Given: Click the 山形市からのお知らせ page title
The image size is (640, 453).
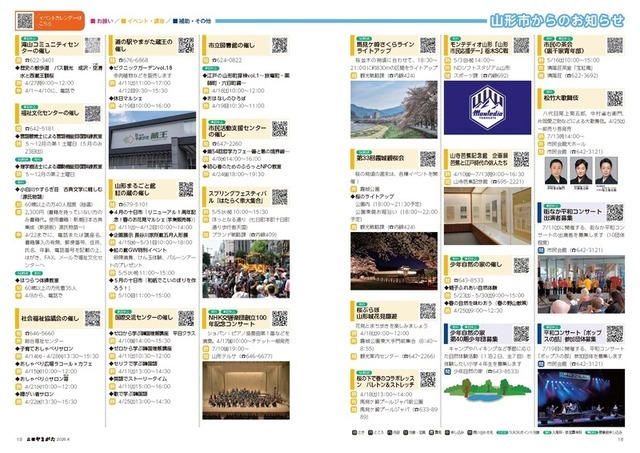Looking at the screenshot, I should (x=556, y=18).
